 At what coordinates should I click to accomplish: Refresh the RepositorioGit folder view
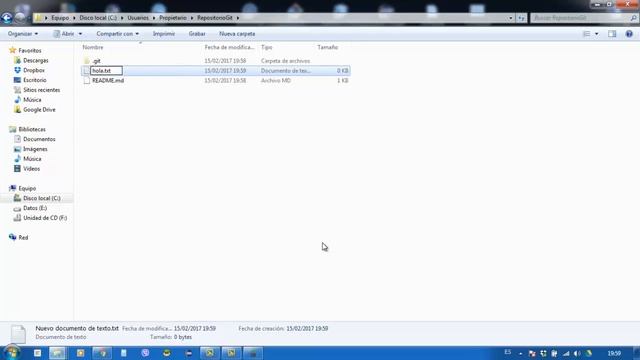(x=521, y=18)
